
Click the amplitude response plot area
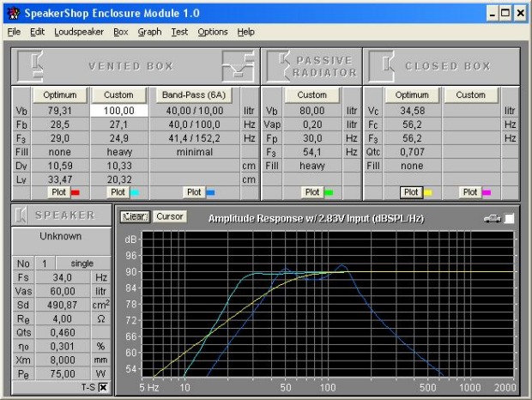point(328,304)
